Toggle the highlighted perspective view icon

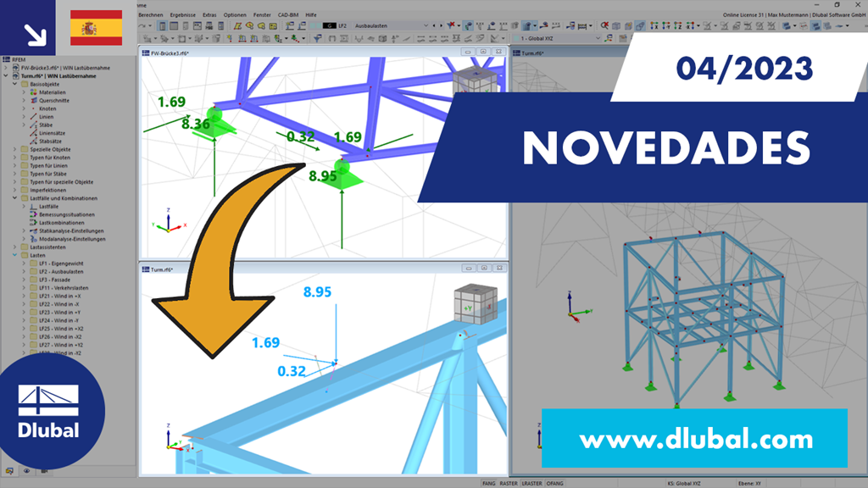click(639, 26)
